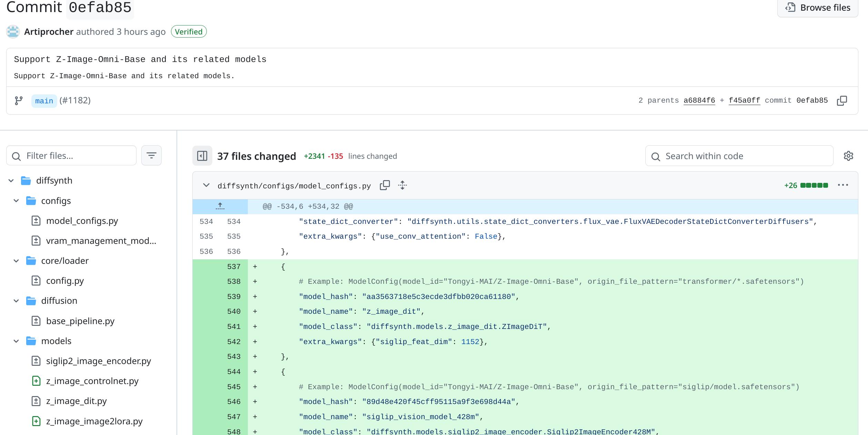Collapse the models folder tree node
The image size is (868, 435).
16,341
